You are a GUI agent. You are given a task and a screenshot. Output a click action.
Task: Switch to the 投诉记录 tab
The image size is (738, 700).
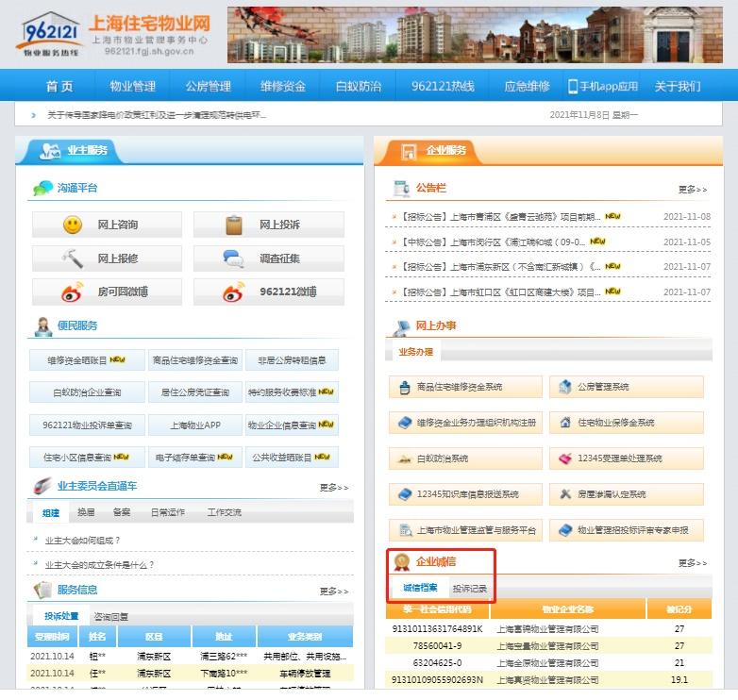click(x=470, y=589)
